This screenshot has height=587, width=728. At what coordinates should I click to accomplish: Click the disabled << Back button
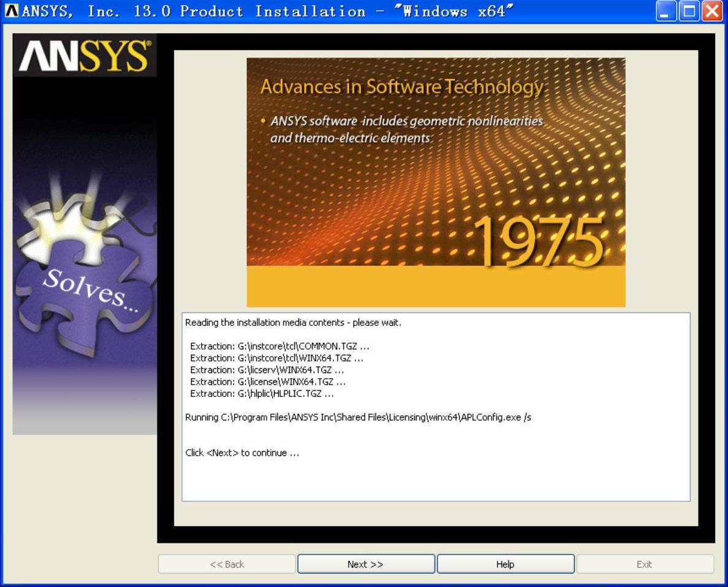tap(227, 564)
